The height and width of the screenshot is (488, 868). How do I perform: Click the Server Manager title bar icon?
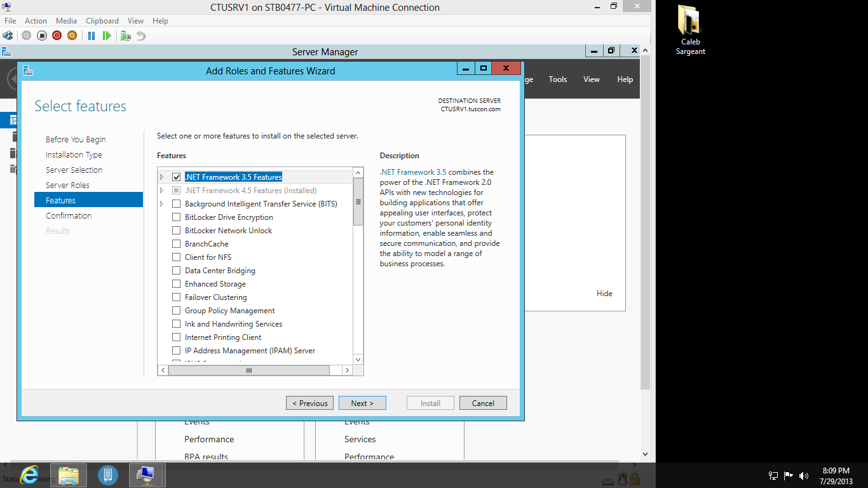tap(6, 51)
